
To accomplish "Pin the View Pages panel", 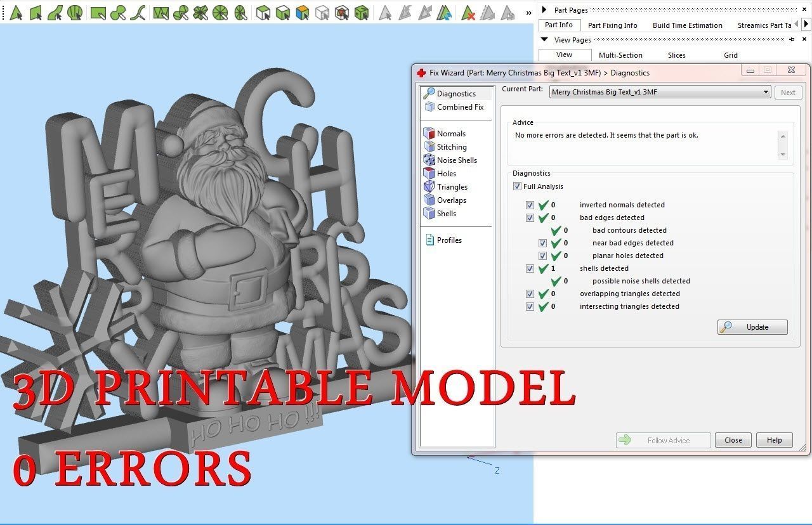I will point(792,40).
